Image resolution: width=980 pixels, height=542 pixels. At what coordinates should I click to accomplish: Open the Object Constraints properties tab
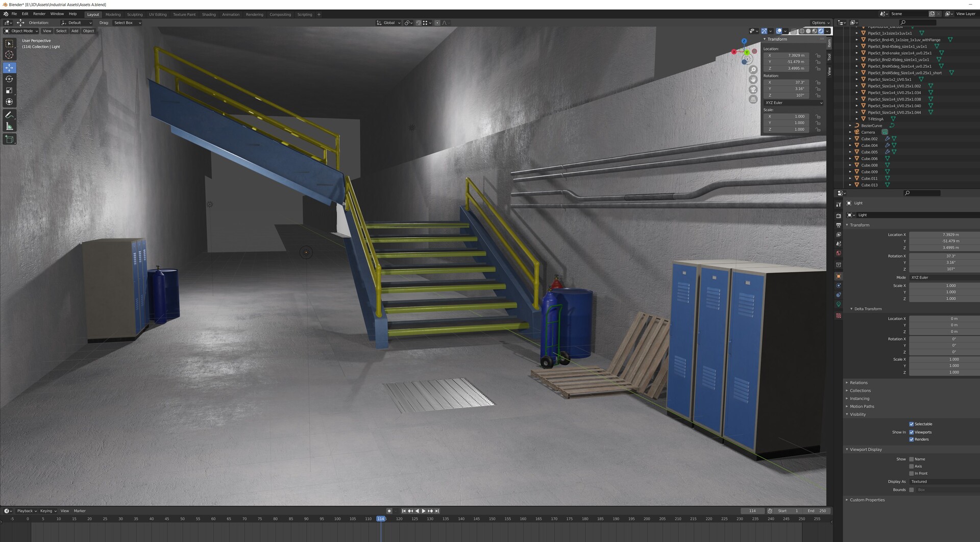839,295
